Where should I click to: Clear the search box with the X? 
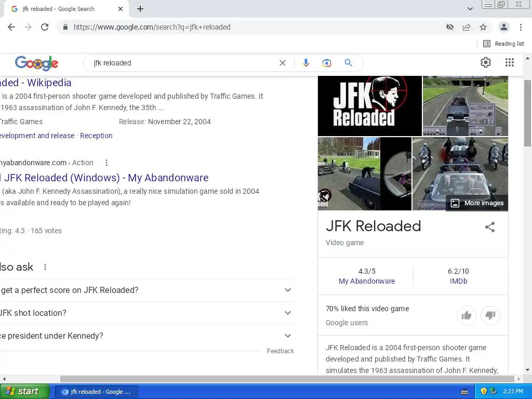(x=282, y=63)
